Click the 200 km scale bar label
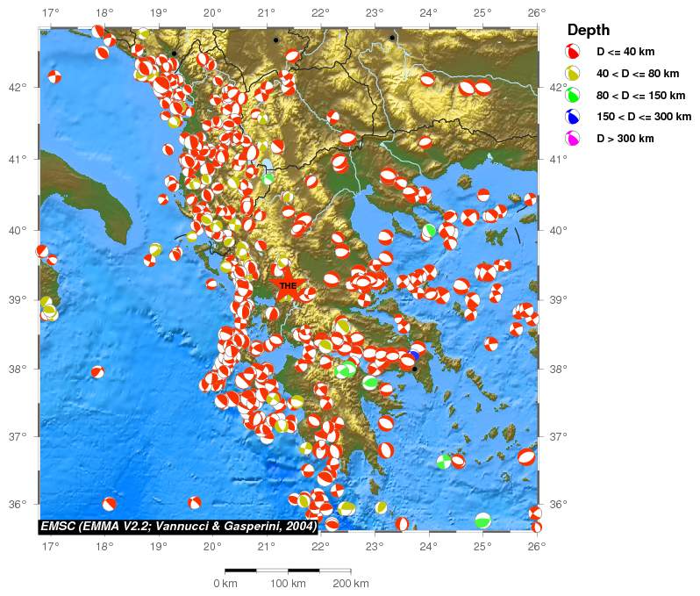This screenshot has height=596, width=700. pos(350,584)
